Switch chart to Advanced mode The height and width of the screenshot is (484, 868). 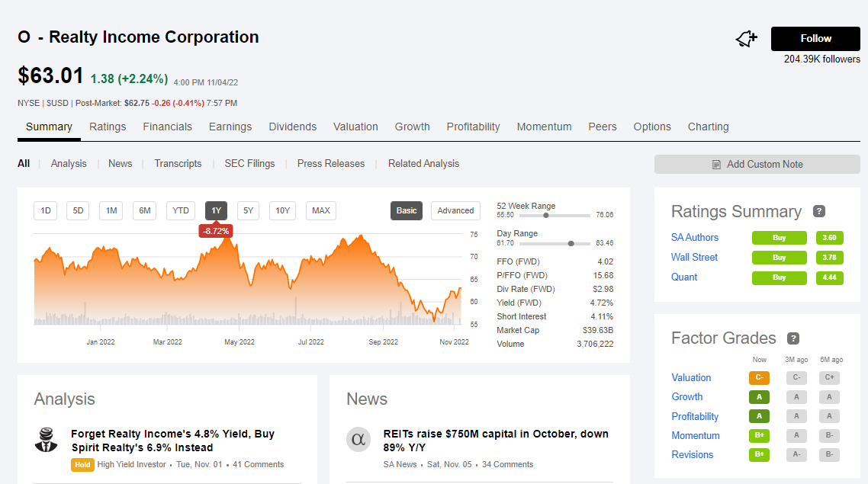(455, 210)
